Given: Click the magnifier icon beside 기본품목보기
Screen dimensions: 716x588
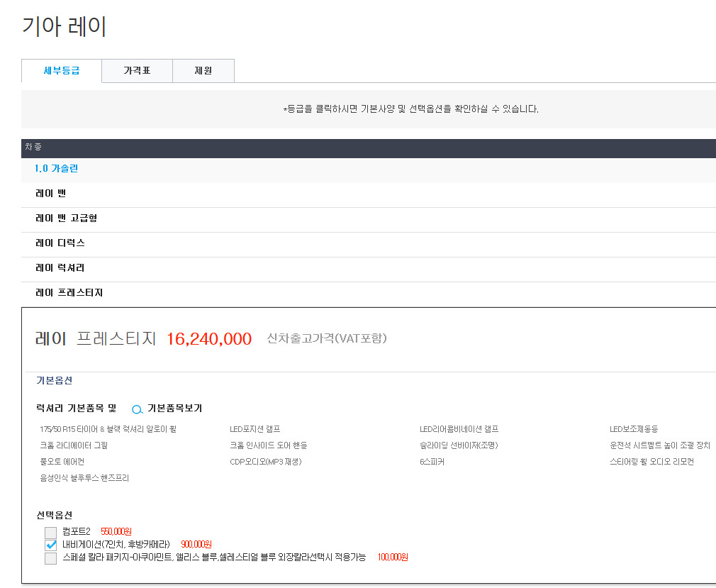Looking at the screenshot, I should 137,409.
